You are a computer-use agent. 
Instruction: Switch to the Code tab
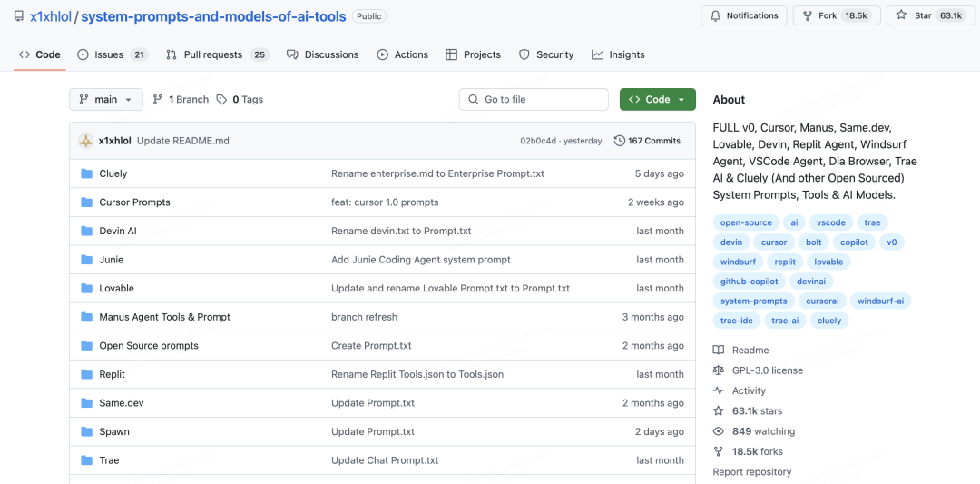pyautogui.click(x=40, y=54)
